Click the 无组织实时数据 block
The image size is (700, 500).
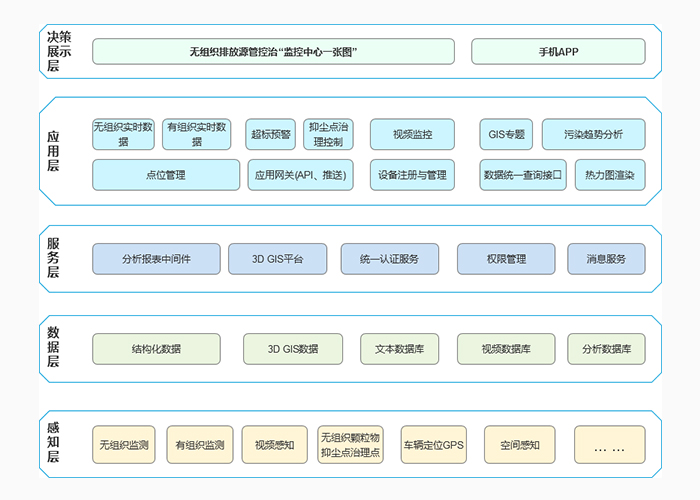123,134
